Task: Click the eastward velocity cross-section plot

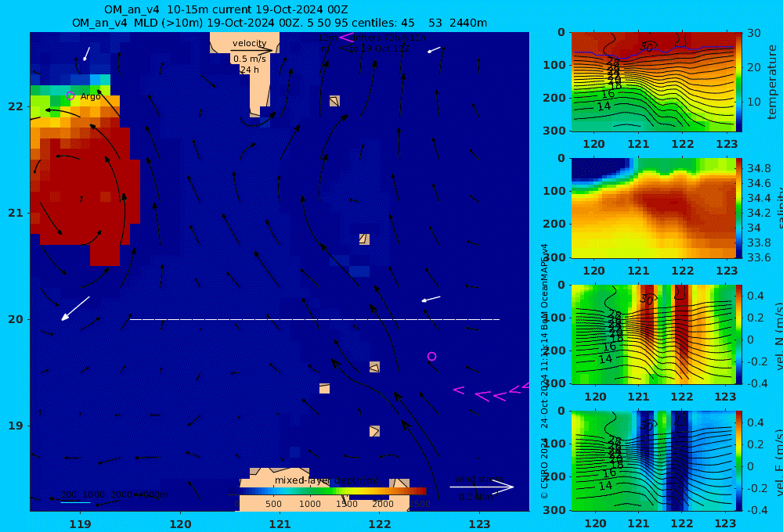Action: pos(653,461)
